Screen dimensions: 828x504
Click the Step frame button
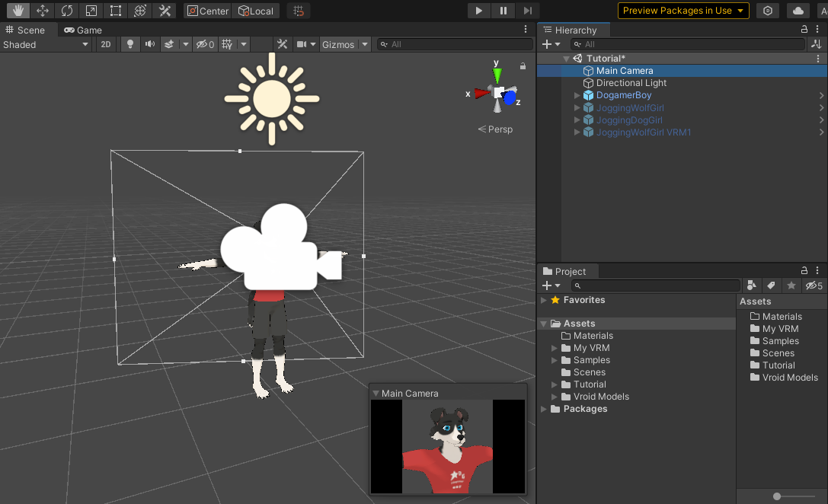(x=528, y=11)
